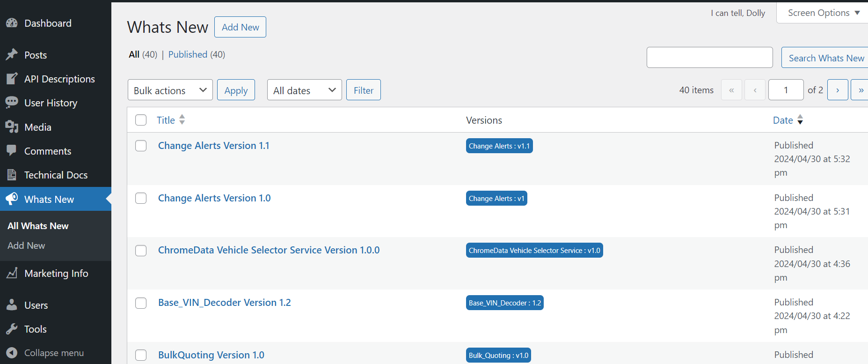Click the Dashboard gauge icon
This screenshot has height=364, width=868.
[x=12, y=23]
